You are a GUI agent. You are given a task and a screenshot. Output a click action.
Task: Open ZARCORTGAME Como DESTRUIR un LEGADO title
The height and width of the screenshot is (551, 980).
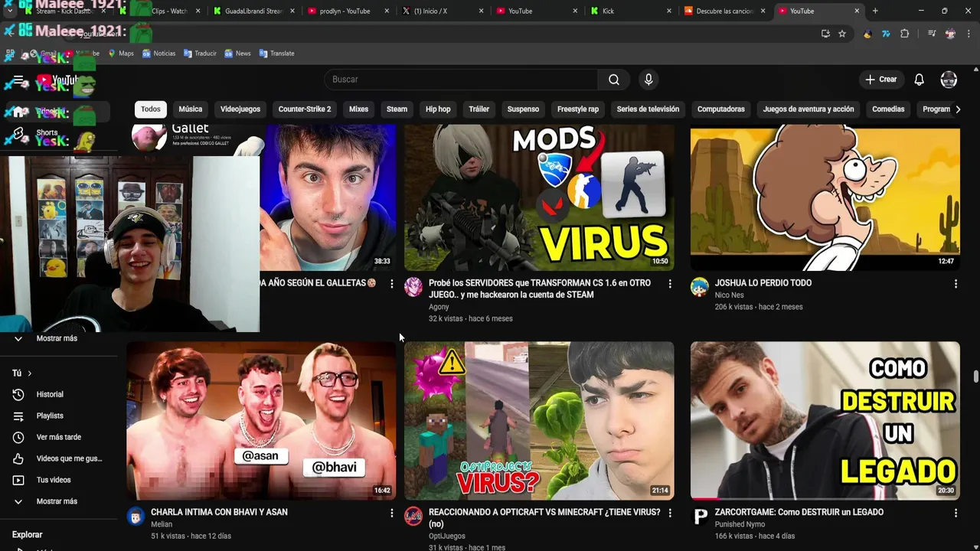tap(799, 512)
